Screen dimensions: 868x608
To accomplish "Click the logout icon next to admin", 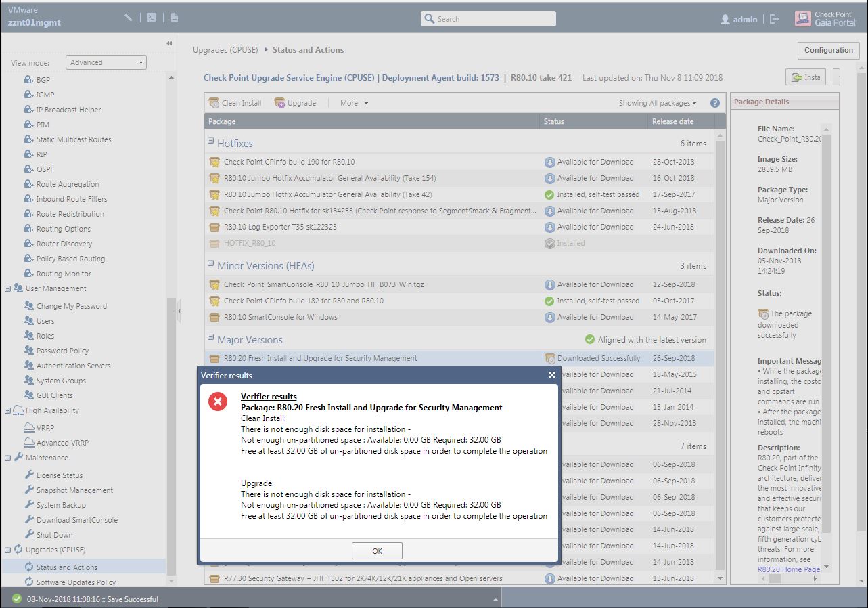I will pos(775,19).
